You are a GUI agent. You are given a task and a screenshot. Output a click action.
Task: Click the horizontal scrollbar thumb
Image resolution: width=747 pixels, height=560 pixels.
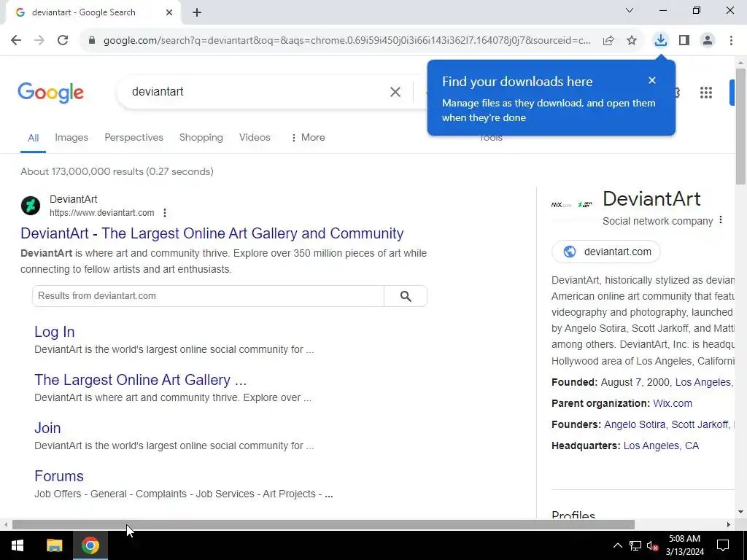pos(323,524)
